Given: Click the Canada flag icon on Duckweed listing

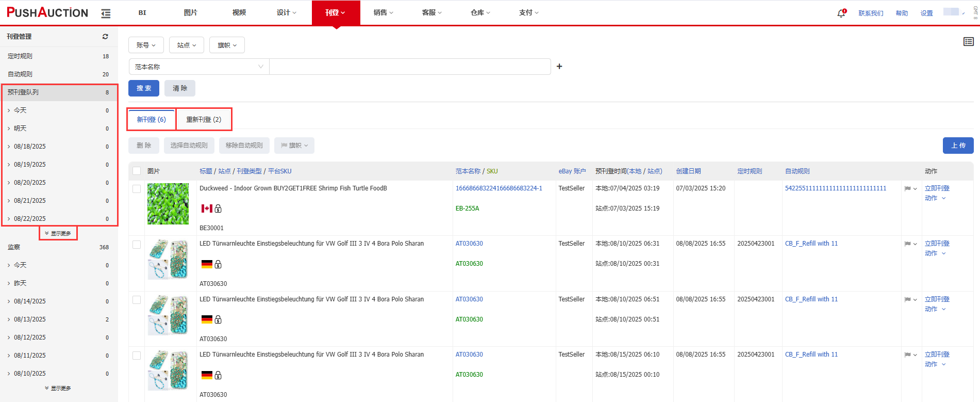Looking at the screenshot, I should tap(207, 208).
